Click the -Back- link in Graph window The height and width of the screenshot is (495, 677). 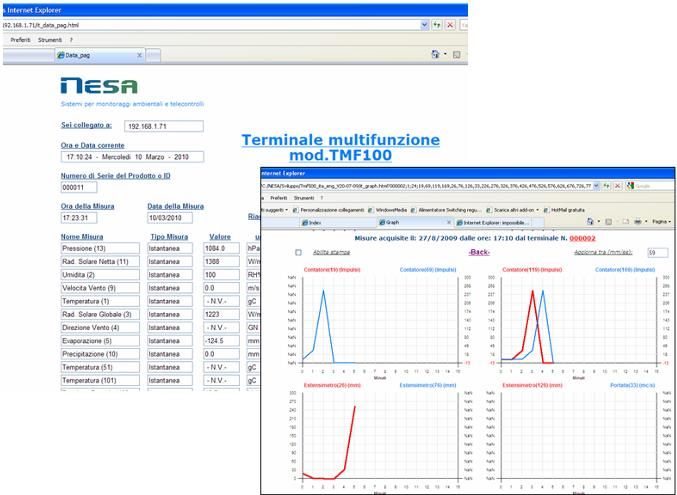click(479, 252)
